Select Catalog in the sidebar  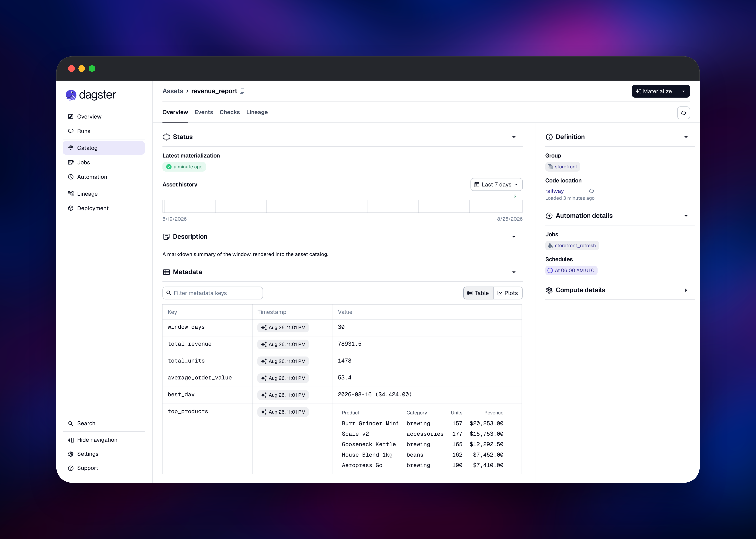pyautogui.click(x=104, y=148)
